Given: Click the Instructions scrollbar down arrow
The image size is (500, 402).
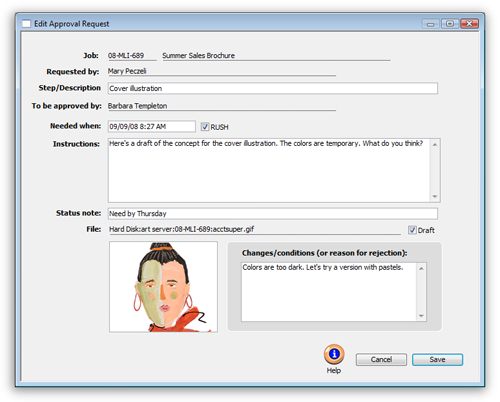Looking at the screenshot, I should [435, 196].
